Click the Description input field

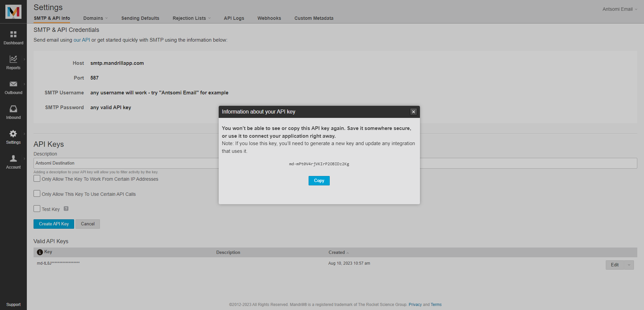point(335,163)
